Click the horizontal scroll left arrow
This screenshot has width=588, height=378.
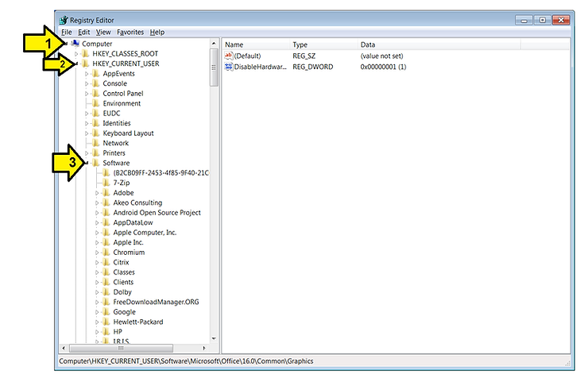pos(64,349)
